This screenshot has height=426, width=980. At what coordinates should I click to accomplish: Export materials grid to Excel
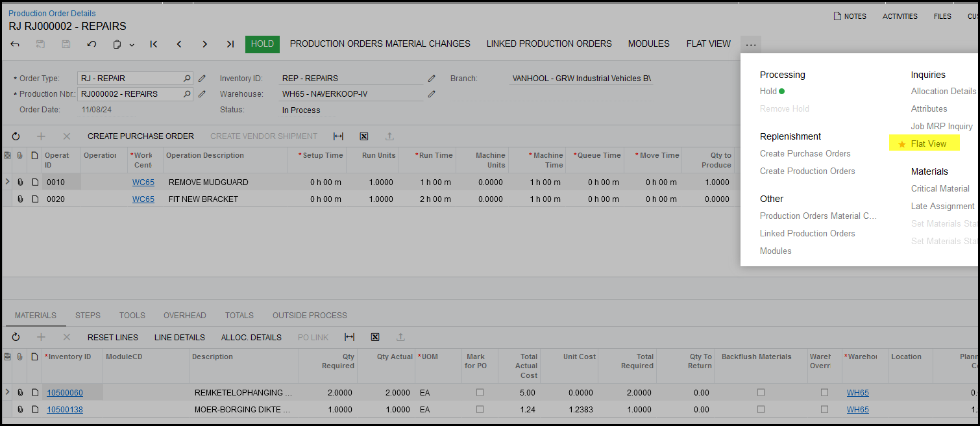tap(374, 338)
